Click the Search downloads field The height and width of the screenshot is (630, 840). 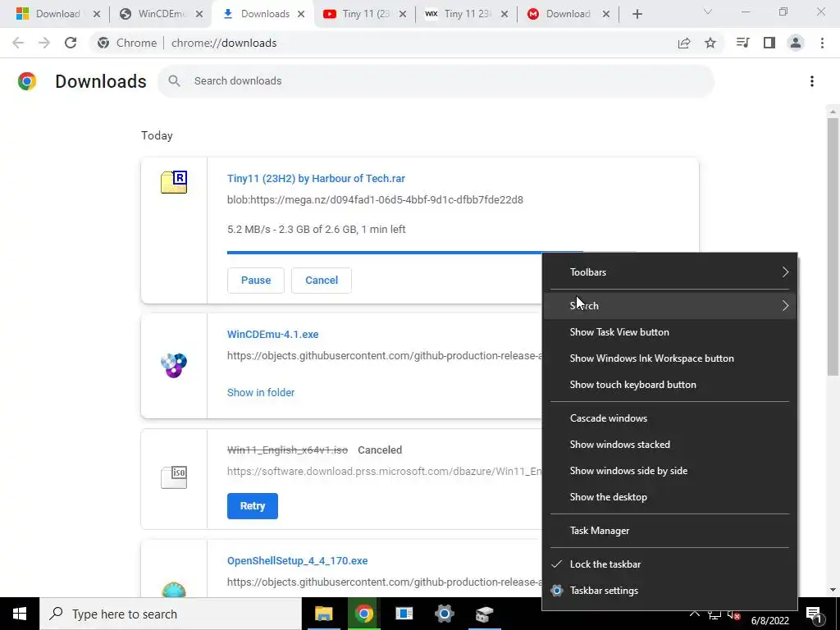pyautogui.click(x=436, y=81)
